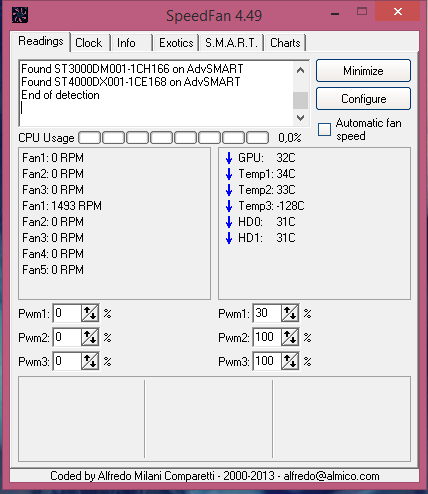
Task: Switch to the Exotics tab
Action: [x=176, y=43]
